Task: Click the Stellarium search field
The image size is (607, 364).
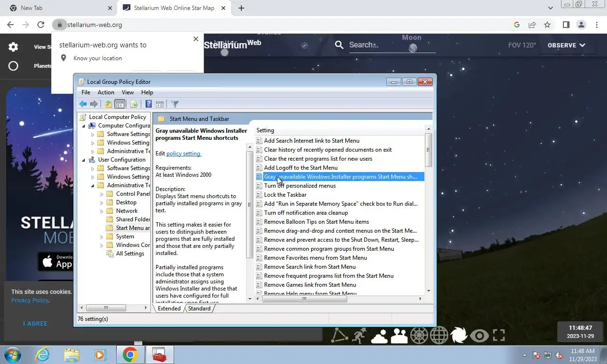Action: pos(391,45)
